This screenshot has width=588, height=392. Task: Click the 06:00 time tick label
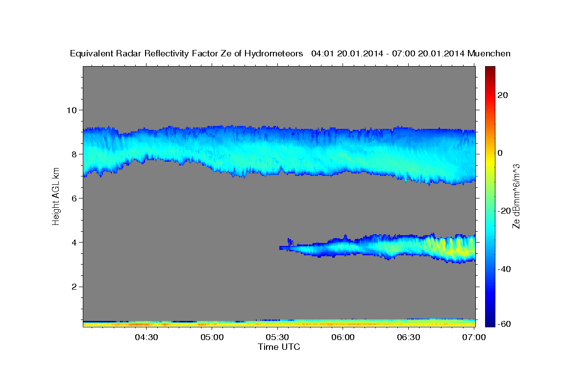(343, 337)
